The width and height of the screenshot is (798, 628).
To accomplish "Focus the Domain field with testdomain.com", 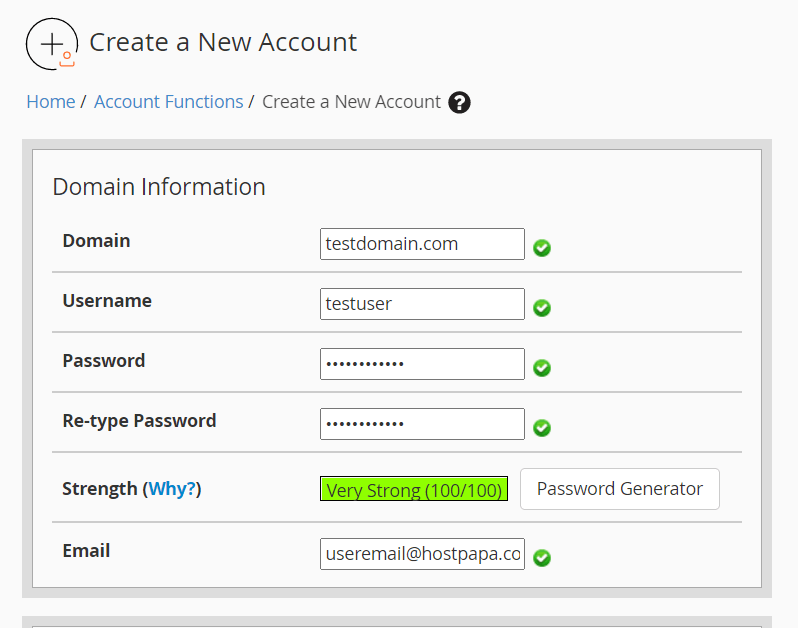I will tap(422, 244).
